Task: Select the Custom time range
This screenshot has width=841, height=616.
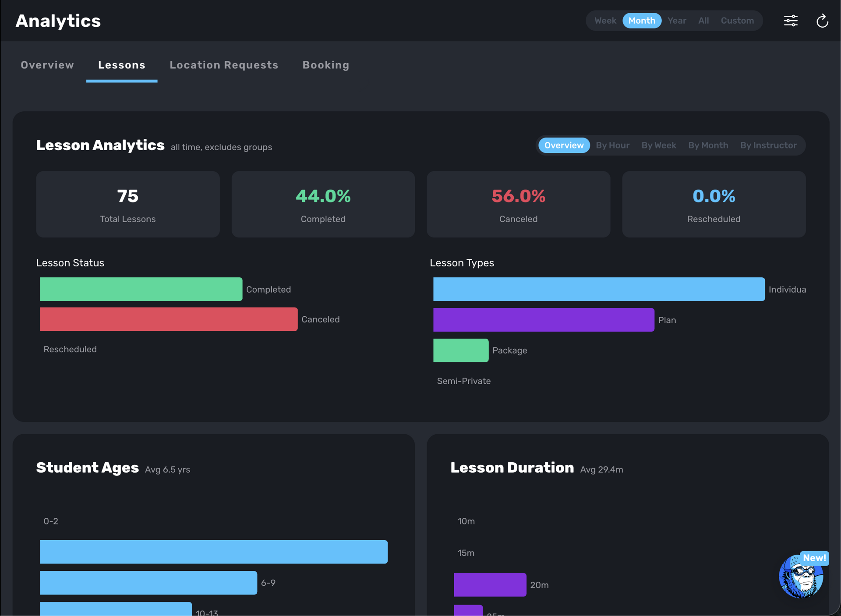Action: (737, 21)
